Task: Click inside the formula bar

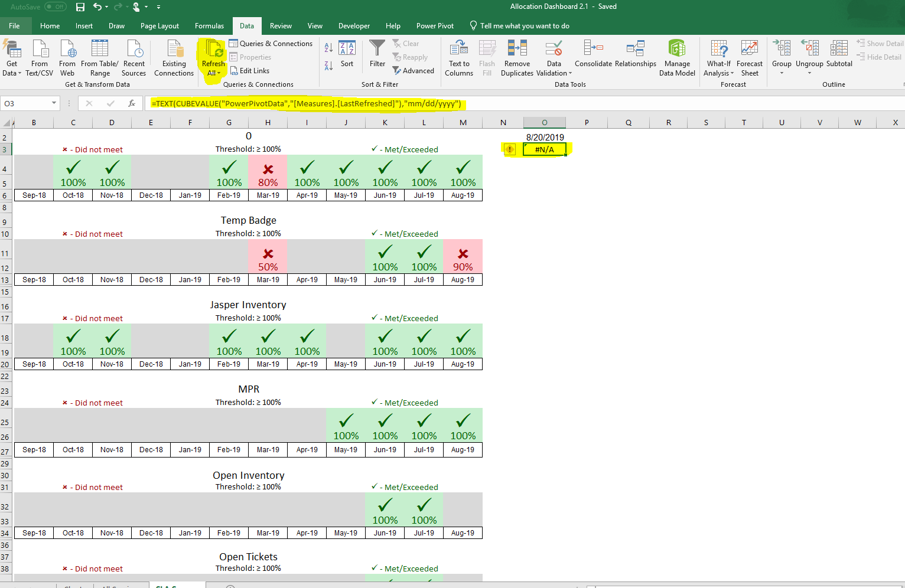Action: point(526,103)
